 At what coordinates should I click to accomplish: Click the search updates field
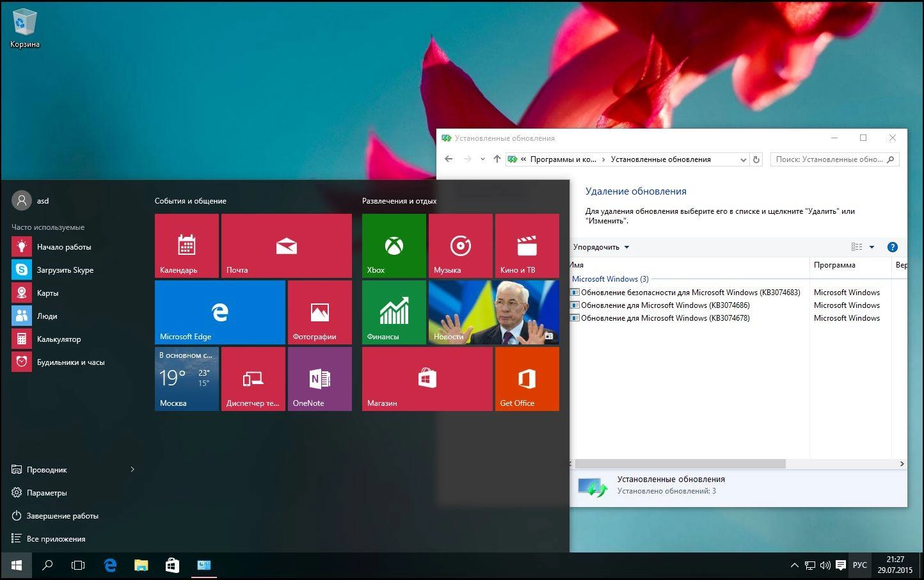835,159
